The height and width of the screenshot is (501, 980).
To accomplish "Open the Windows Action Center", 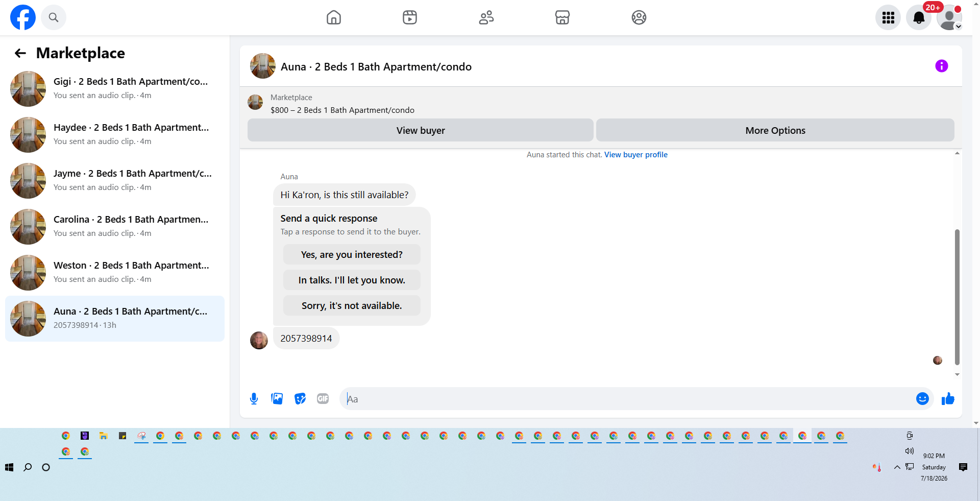I will pos(963,467).
